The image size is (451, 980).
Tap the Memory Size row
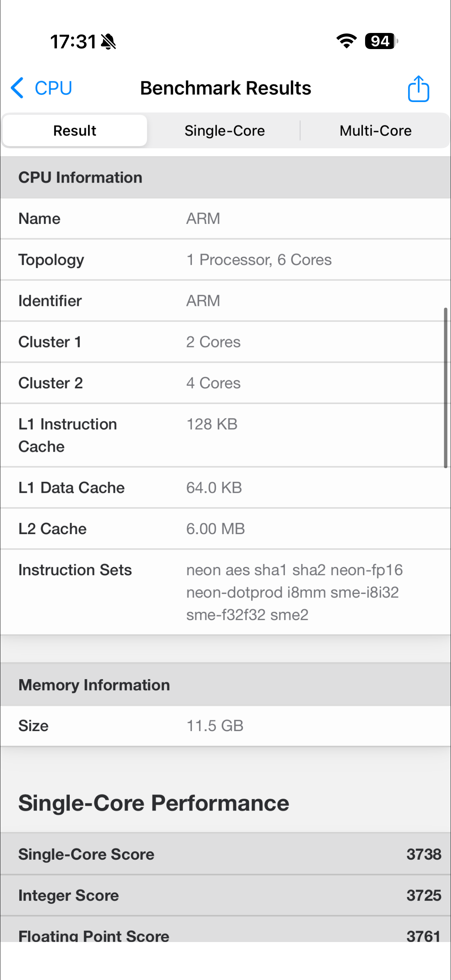click(x=225, y=726)
